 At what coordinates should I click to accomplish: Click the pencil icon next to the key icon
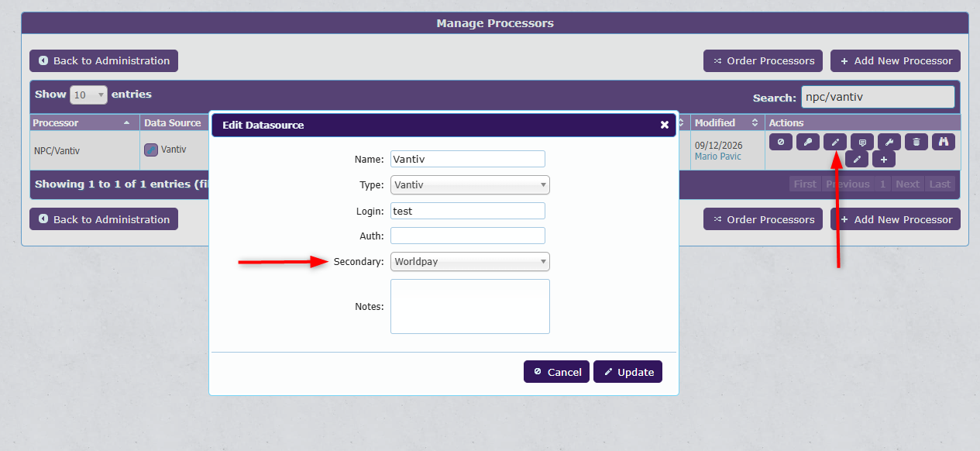(835, 142)
